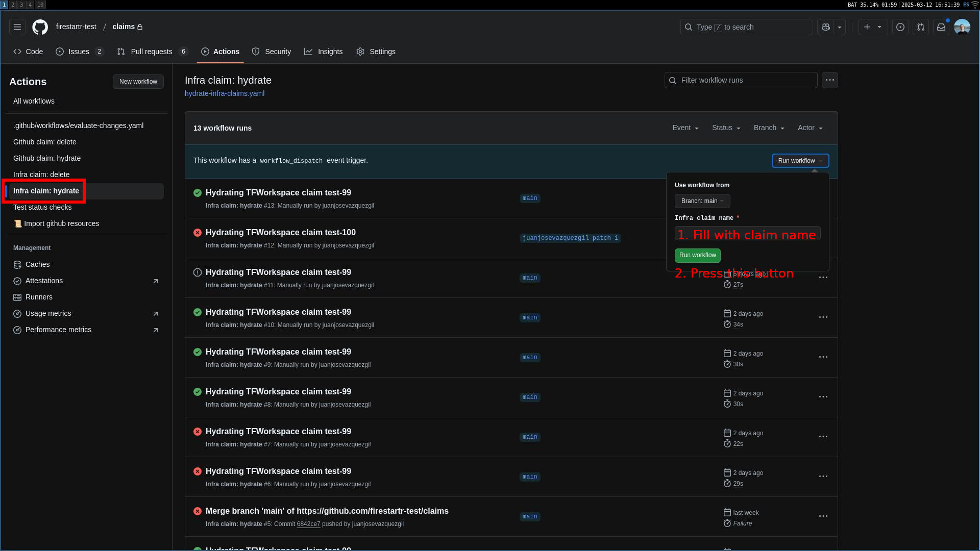Image resolution: width=980 pixels, height=551 pixels.
Task: Open the Branch: main selector
Action: 702,201
